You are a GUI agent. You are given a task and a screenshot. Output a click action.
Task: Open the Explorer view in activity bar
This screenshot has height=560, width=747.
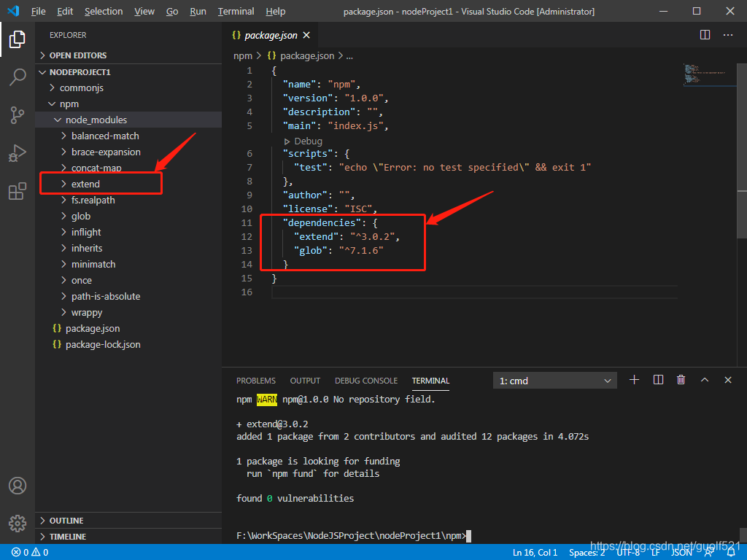click(x=18, y=39)
